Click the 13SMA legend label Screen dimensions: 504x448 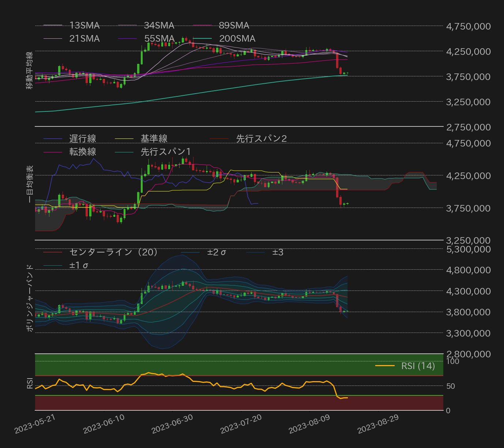coord(84,26)
